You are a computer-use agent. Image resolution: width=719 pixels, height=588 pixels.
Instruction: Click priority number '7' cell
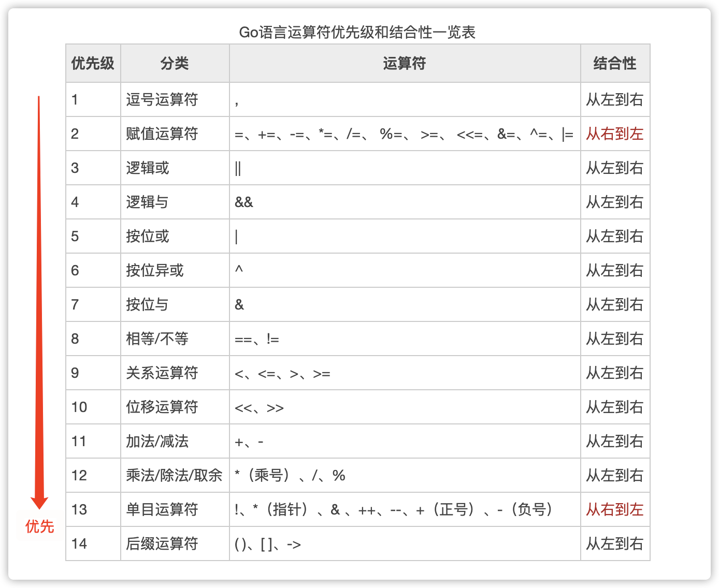coord(93,304)
